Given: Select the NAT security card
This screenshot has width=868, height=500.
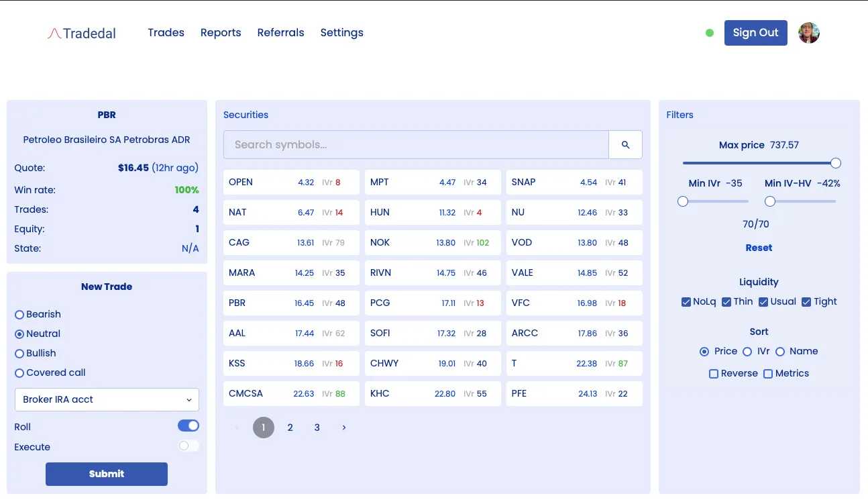Looking at the screenshot, I should [x=291, y=212].
